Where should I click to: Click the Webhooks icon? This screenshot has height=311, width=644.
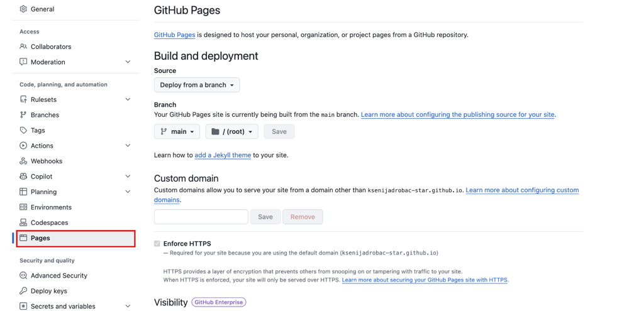click(23, 161)
